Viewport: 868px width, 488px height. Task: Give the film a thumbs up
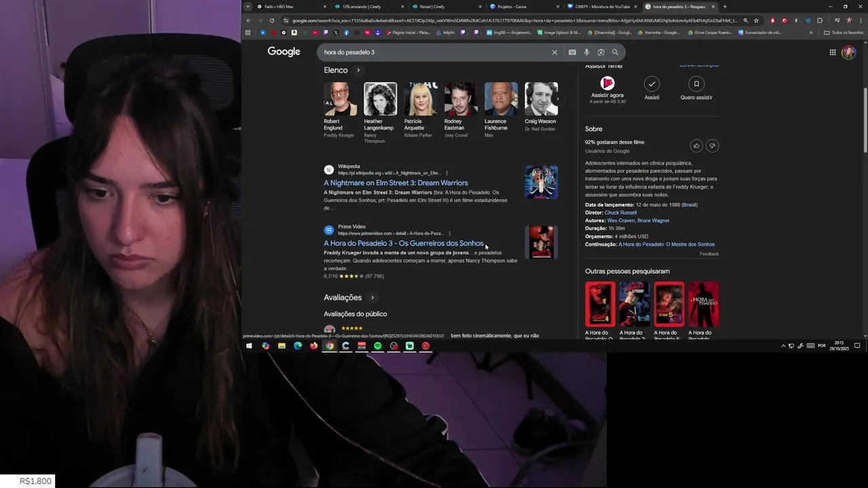[696, 146]
